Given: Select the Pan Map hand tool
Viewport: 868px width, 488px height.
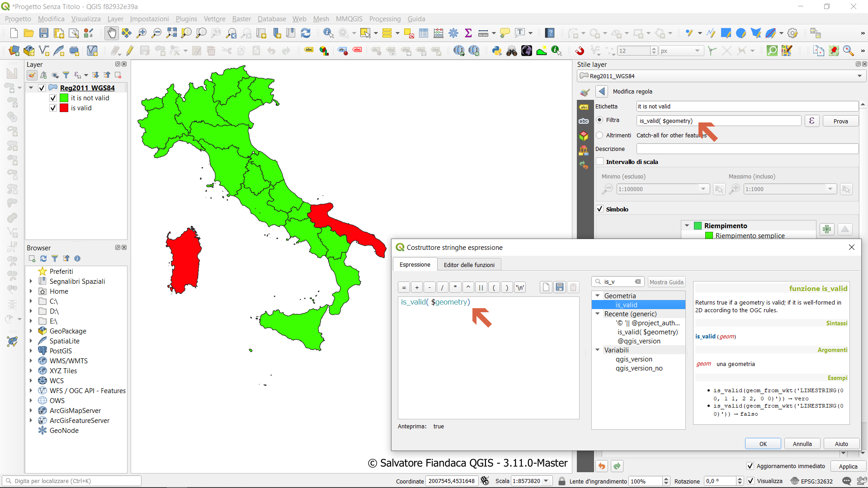Looking at the screenshot, I should pyautogui.click(x=111, y=33).
